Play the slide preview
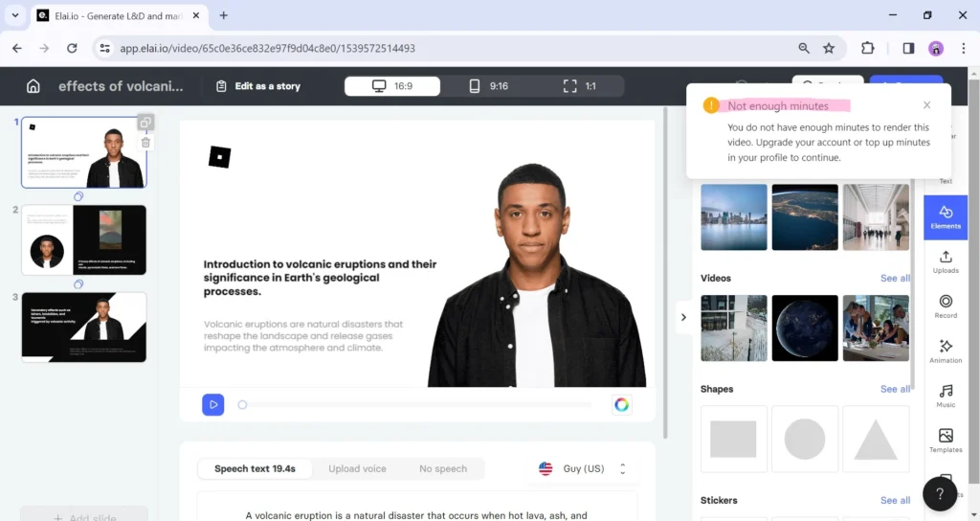The height and width of the screenshot is (521, 980). [x=213, y=405]
